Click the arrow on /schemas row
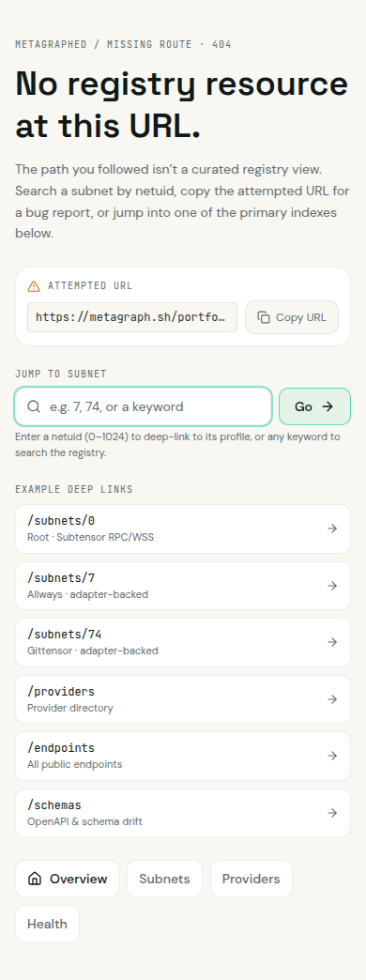The width and height of the screenshot is (366, 980). click(332, 813)
